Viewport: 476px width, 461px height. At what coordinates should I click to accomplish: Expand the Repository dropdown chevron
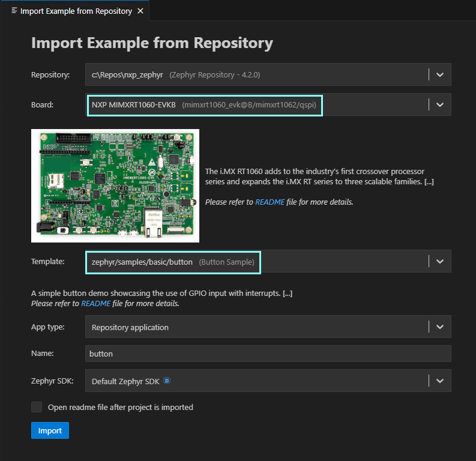[x=440, y=74]
